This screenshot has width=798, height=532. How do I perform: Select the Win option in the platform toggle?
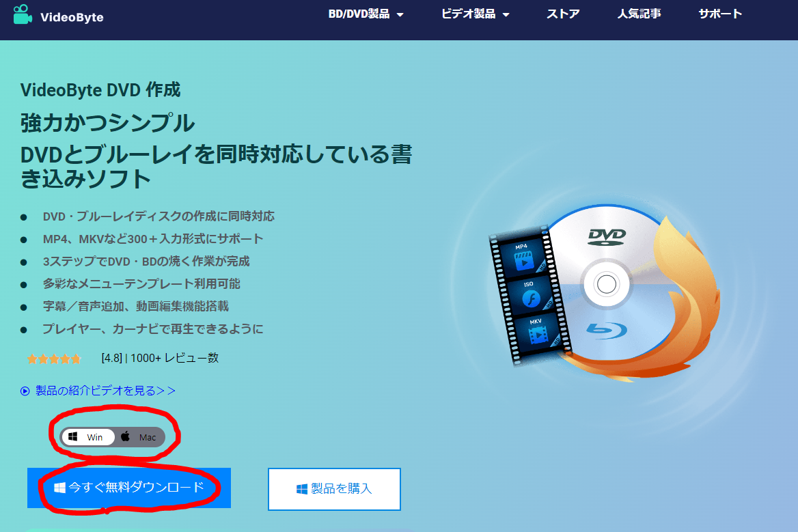point(88,437)
